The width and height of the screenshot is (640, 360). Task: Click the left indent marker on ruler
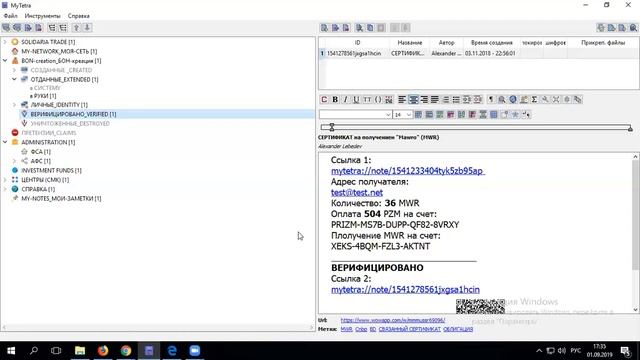click(x=332, y=127)
